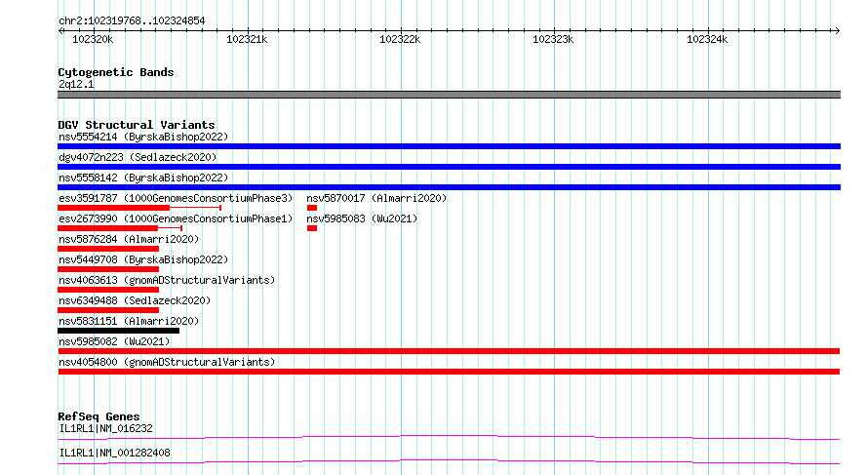Screen dimensions: 868x475
Task: Select the small red block under nsv5985083
Action: (312, 228)
